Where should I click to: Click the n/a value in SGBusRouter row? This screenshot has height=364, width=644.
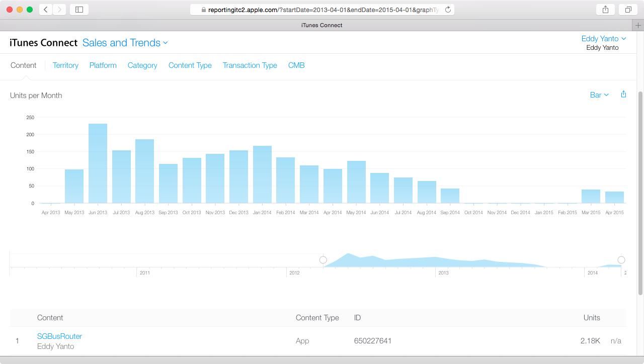pyautogui.click(x=616, y=341)
